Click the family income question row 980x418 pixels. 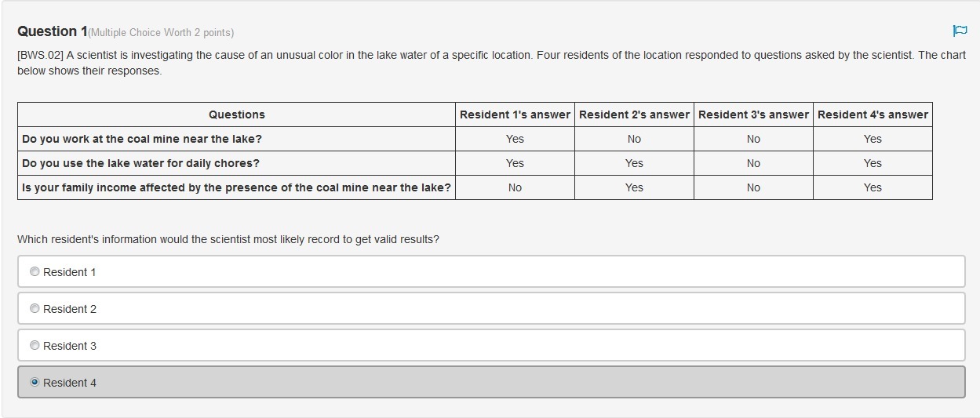coord(475,187)
